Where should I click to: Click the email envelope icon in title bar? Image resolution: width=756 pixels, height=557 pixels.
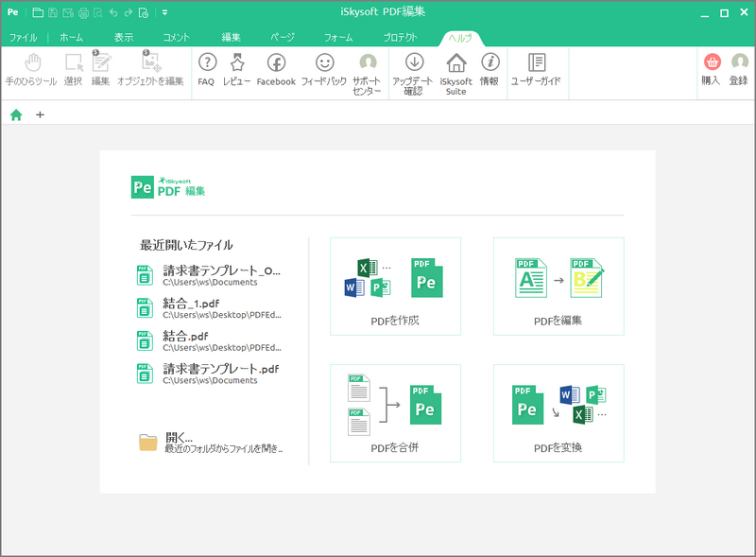(x=68, y=12)
